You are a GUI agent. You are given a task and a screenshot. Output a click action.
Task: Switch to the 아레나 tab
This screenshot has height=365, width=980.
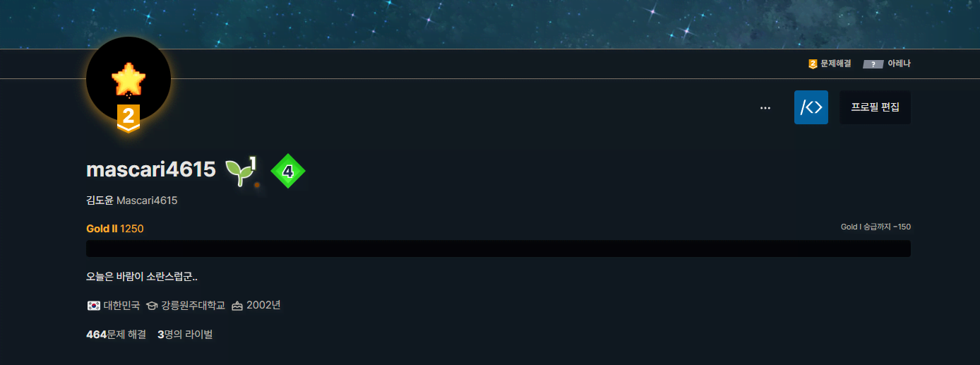tap(887, 64)
